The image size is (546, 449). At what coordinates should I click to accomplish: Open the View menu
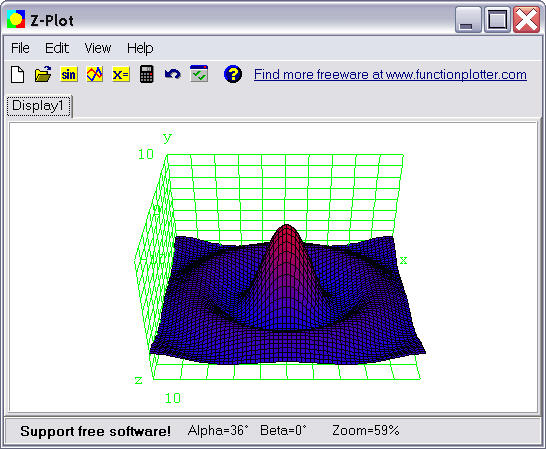[98, 48]
